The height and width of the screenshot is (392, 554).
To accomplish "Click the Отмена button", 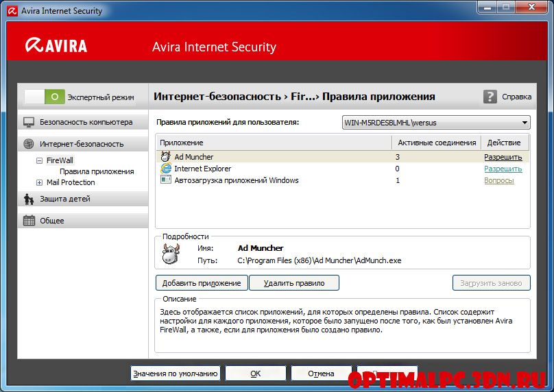I will pos(321,373).
